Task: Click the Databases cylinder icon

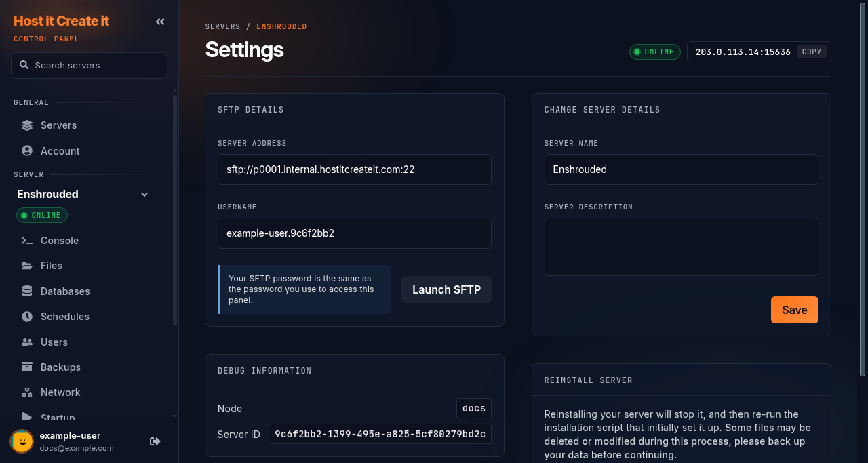Action: (27, 291)
